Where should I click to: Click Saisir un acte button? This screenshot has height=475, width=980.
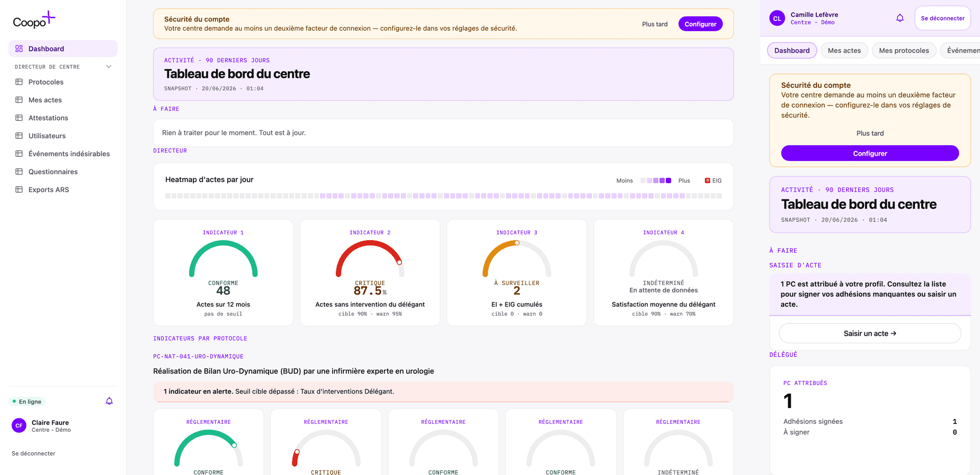click(870, 333)
